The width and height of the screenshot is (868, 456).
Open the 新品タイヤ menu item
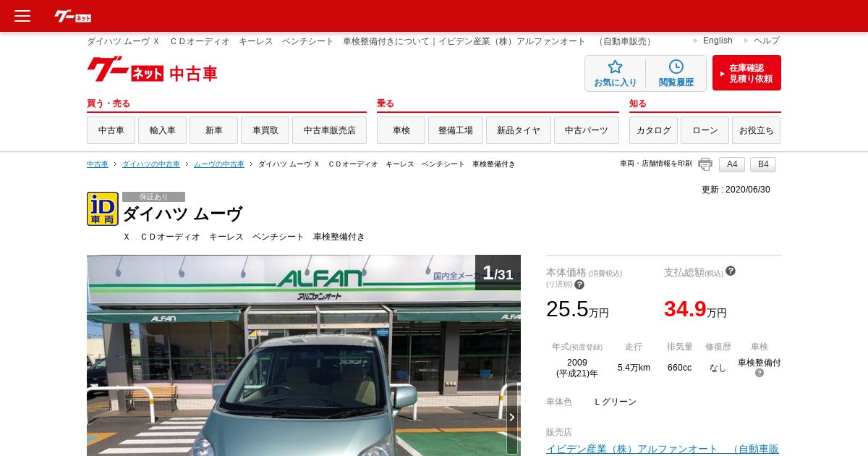coord(519,130)
